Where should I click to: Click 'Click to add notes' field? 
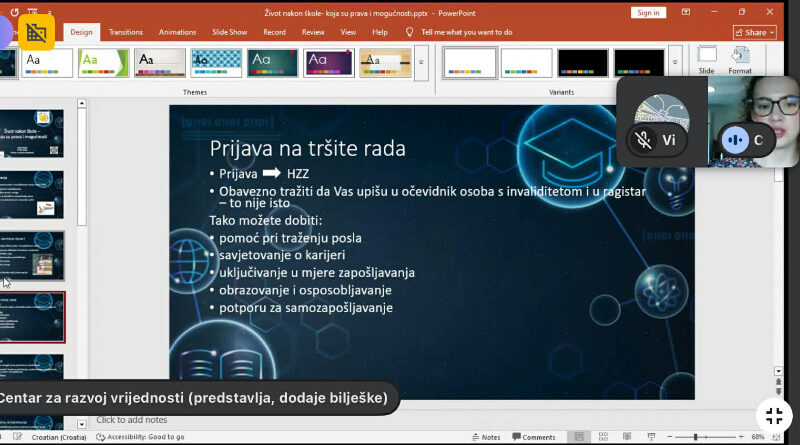point(132,420)
